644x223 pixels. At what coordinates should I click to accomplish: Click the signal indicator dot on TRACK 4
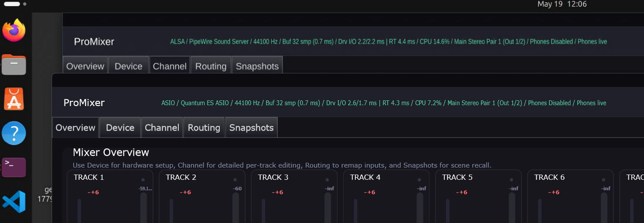[x=419, y=180]
